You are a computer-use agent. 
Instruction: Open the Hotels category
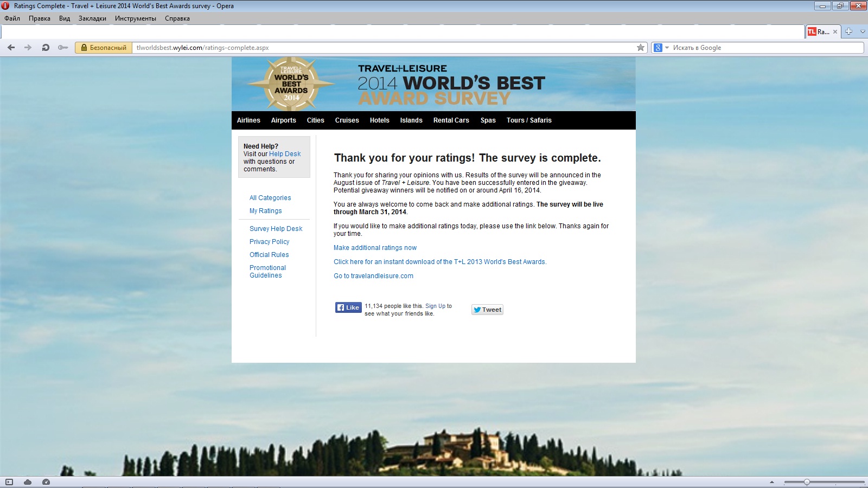[380, 120]
